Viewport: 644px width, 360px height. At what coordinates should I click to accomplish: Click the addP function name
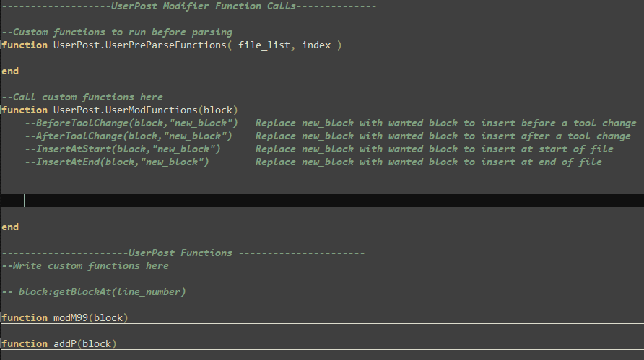[x=65, y=344]
